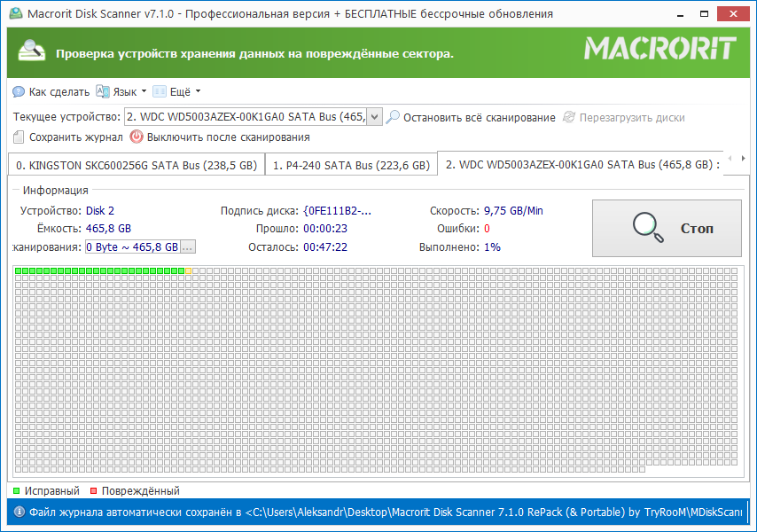757x532 pixels.
Task: Minimize the Macrorit Disk Scanner window
Action: click(680, 14)
